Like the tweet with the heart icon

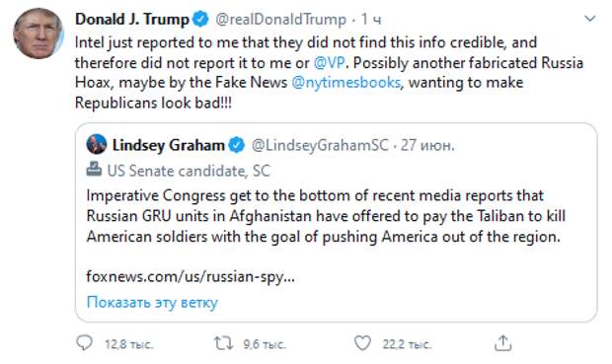362,343
